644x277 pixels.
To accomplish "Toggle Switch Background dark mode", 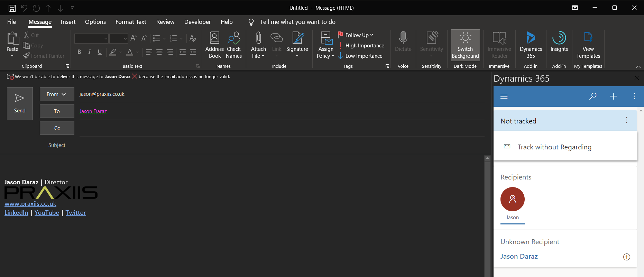I will coord(465,45).
